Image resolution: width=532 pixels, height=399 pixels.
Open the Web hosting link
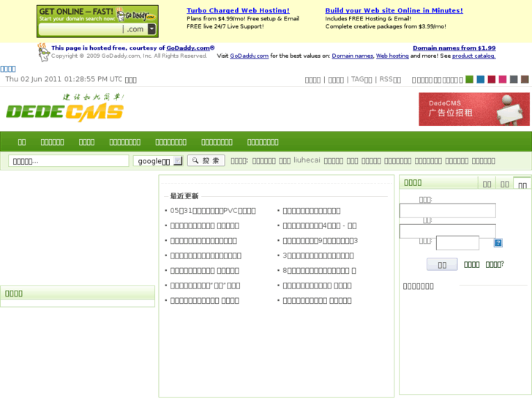(x=392, y=56)
